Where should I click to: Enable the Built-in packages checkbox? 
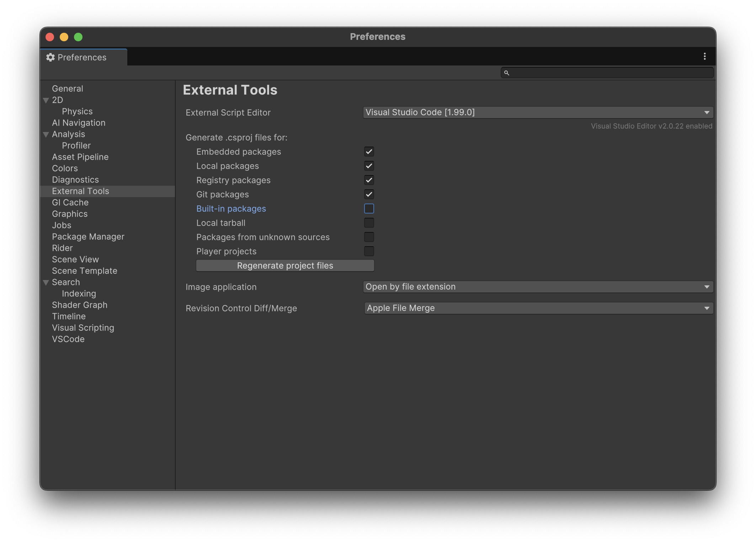click(x=369, y=209)
